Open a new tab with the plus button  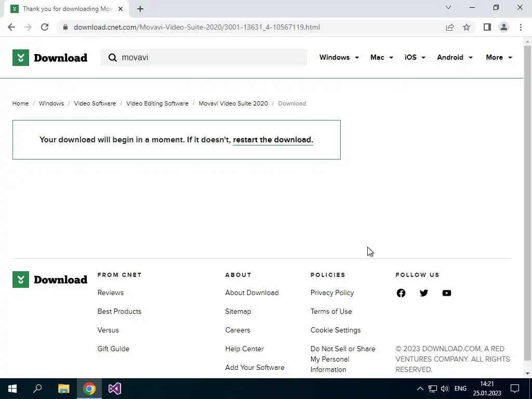point(140,9)
